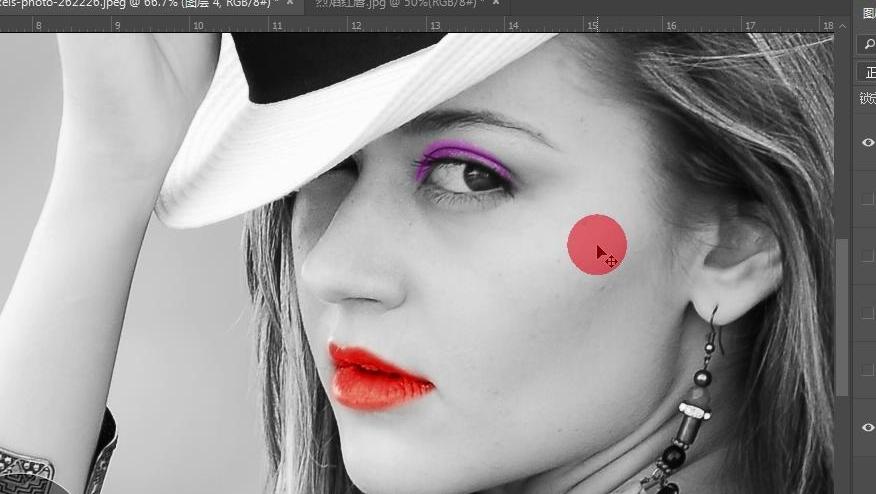This screenshot has height=494, width=876.
Task: Click the canvas vertical scrollbar up arrow
Action: point(842,26)
